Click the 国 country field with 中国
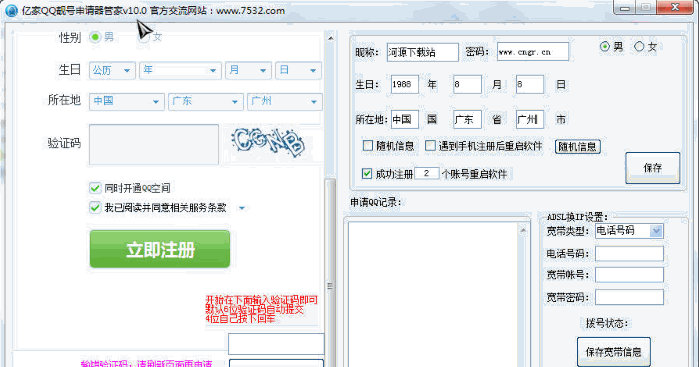The image size is (699, 367). (405, 120)
